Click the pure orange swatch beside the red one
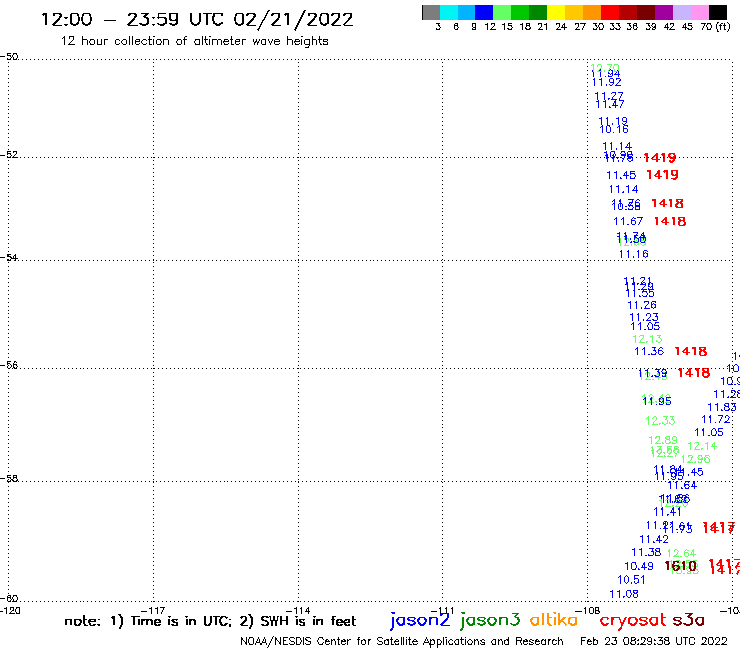This screenshot has height=650, width=740. 592,12
